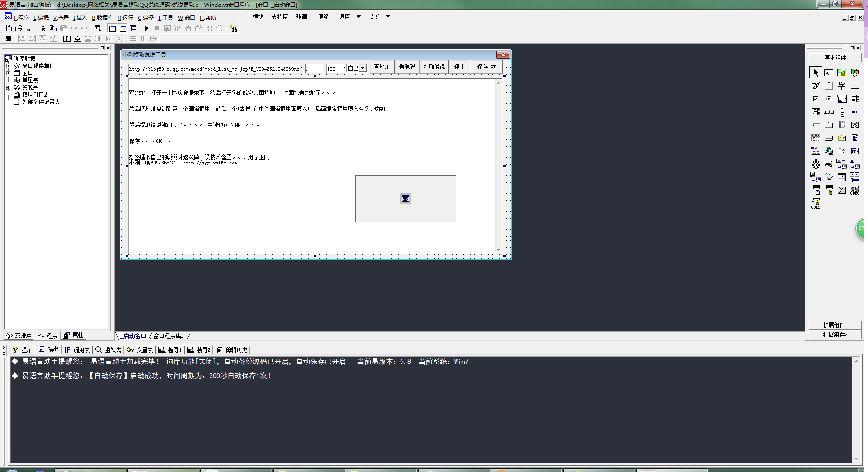Screen dimensions: 868x472
Task: Pick the timer (stopwatch) component icon
Action: [816, 164]
